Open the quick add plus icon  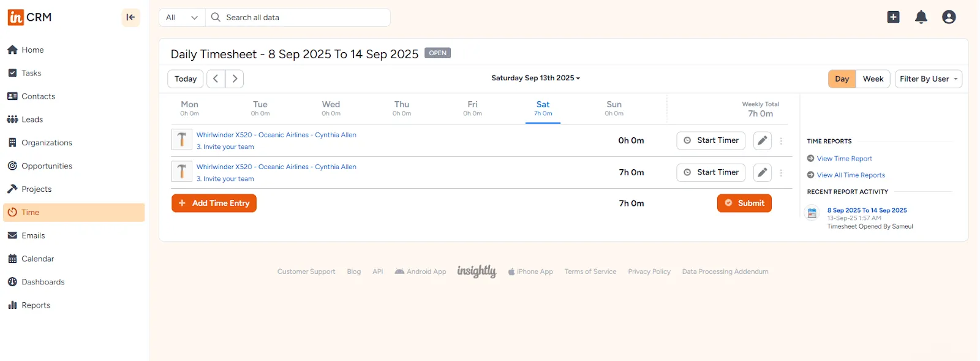894,17
